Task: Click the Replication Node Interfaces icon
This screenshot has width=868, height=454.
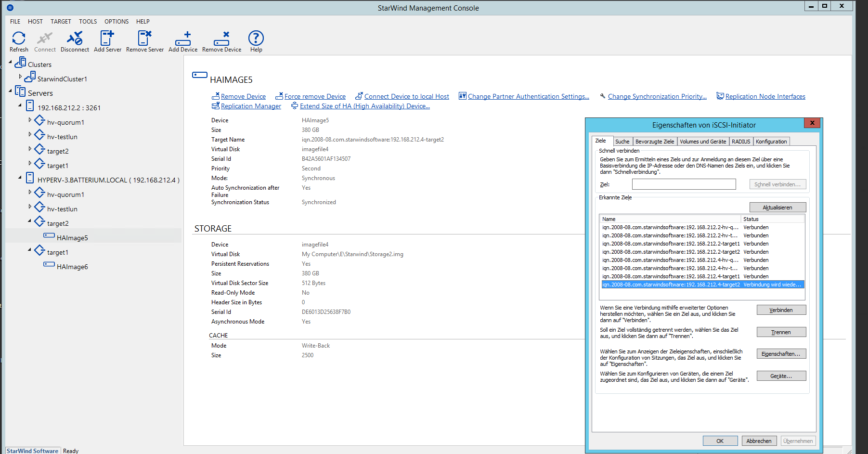Action: tap(720, 96)
